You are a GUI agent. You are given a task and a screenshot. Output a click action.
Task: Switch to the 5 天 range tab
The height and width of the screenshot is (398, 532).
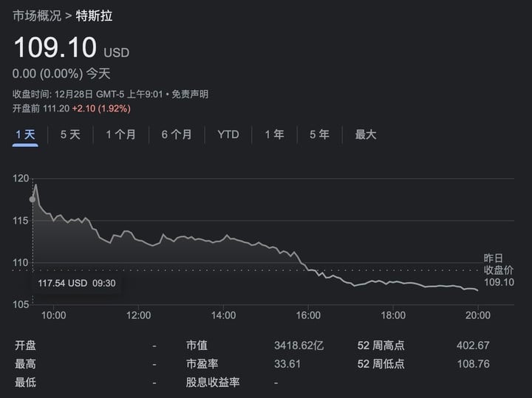coord(70,134)
